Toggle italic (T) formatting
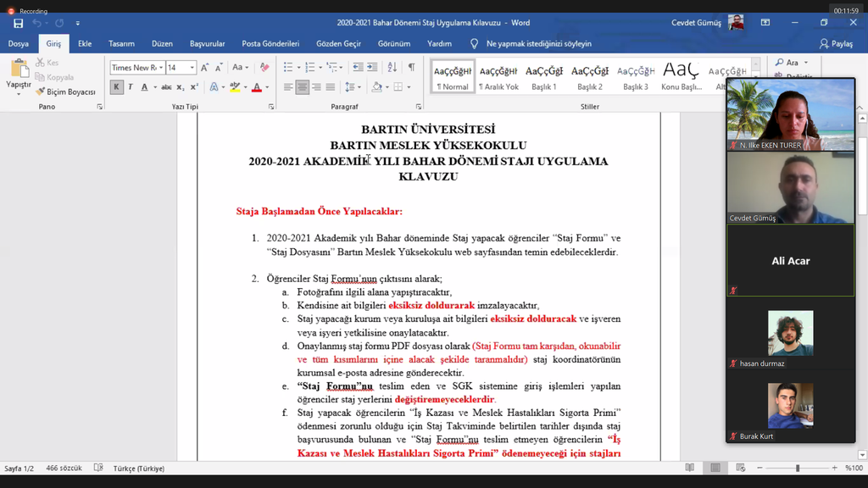This screenshot has width=868, height=488. [131, 87]
